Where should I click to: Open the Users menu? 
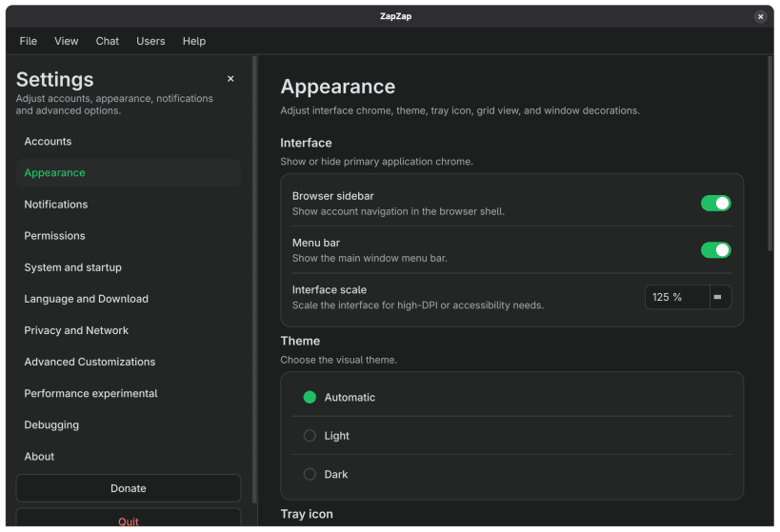click(x=150, y=41)
